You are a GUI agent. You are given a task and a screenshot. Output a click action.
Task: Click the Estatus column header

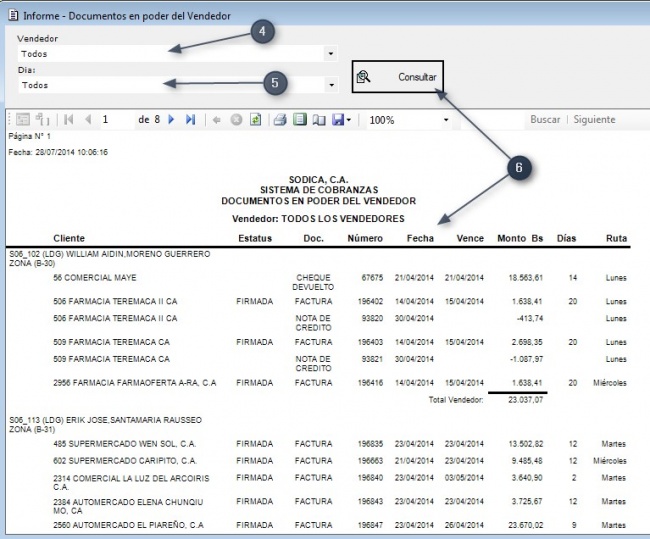tap(255, 238)
